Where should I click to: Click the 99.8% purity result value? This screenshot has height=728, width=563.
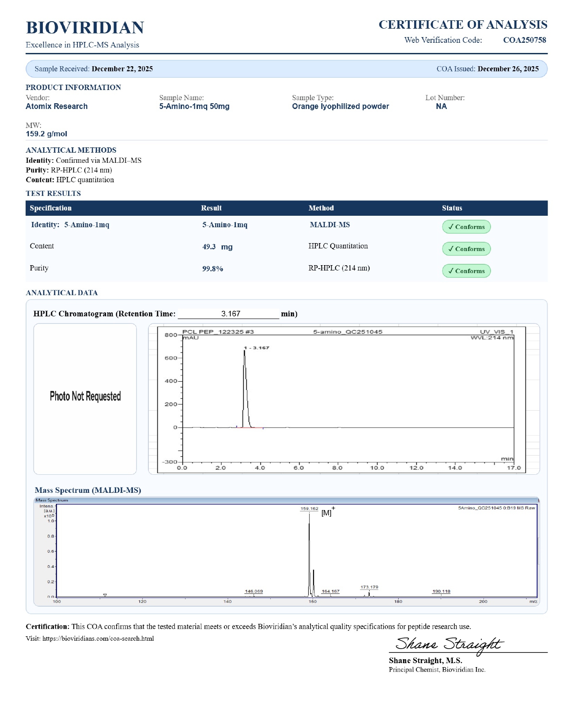(212, 269)
